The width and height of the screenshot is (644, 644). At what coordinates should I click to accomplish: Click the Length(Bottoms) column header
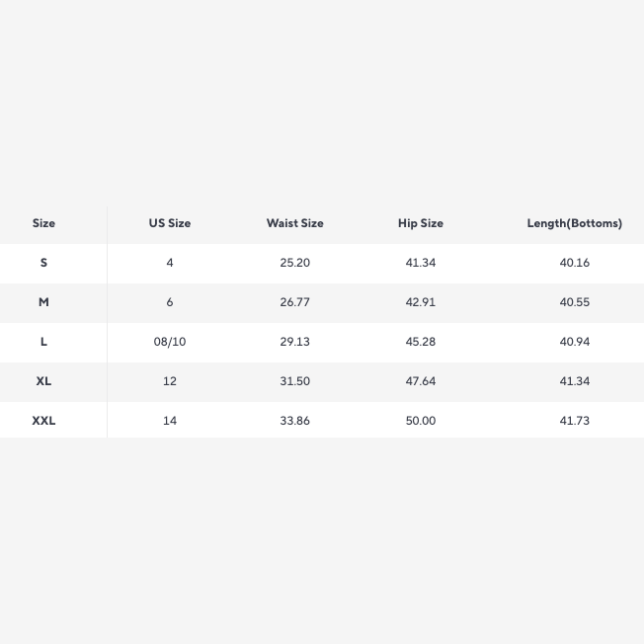tap(575, 223)
